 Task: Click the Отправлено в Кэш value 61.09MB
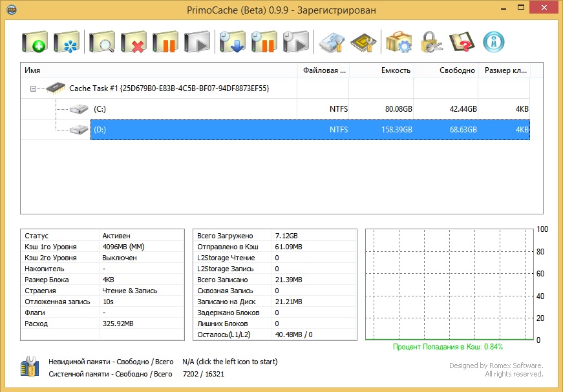pyautogui.click(x=289, y=247)
